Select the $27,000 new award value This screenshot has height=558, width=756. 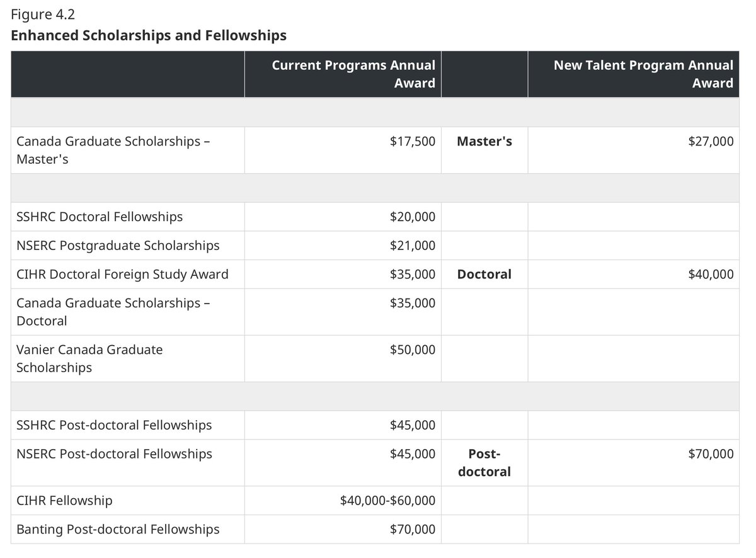tap(711, 141)
